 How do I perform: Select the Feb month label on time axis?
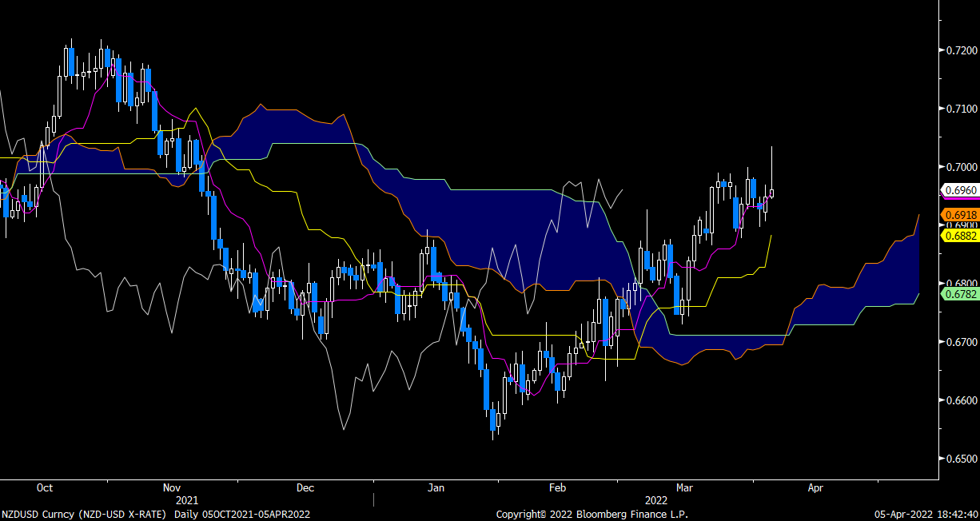pyautogui.click(x=557, y=487)
